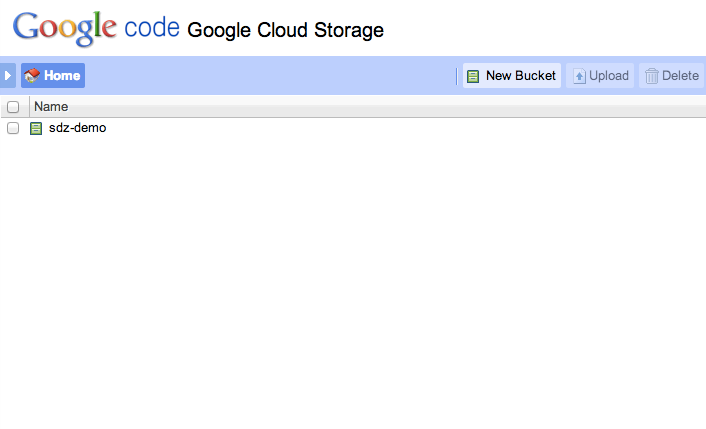706x429 pixels.
Task: Click the house icon on Home button
Action: [32, 76]
